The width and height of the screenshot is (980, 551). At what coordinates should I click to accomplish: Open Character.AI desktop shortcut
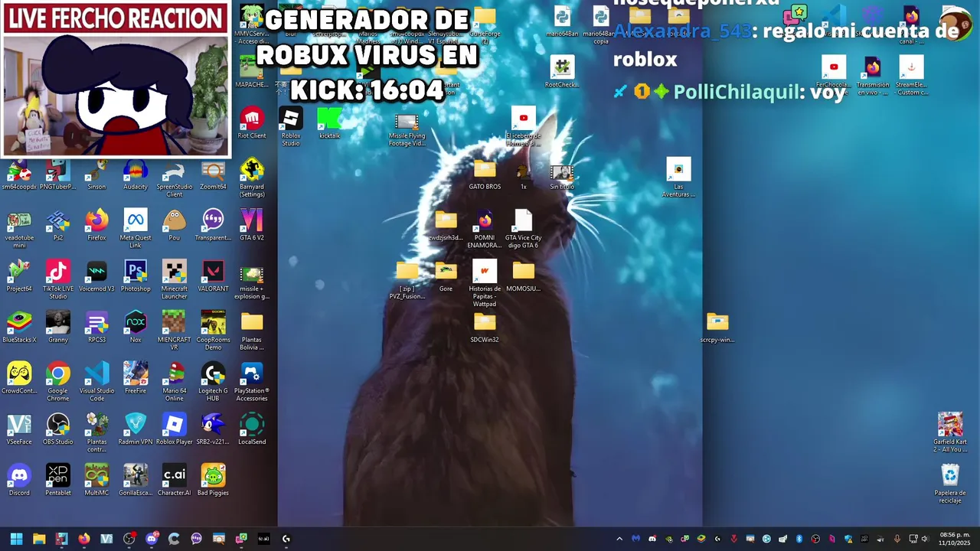(x=175, y=481)
